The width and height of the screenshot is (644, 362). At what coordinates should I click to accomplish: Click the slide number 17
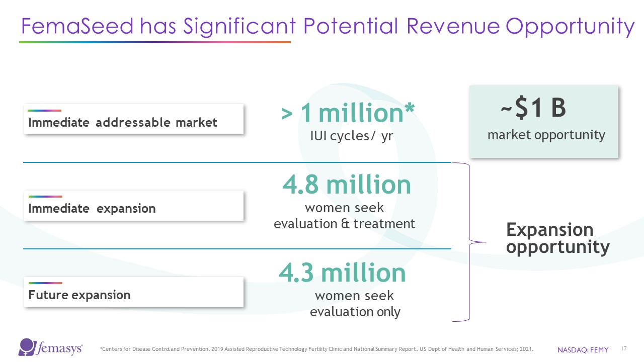coord(624,349)
